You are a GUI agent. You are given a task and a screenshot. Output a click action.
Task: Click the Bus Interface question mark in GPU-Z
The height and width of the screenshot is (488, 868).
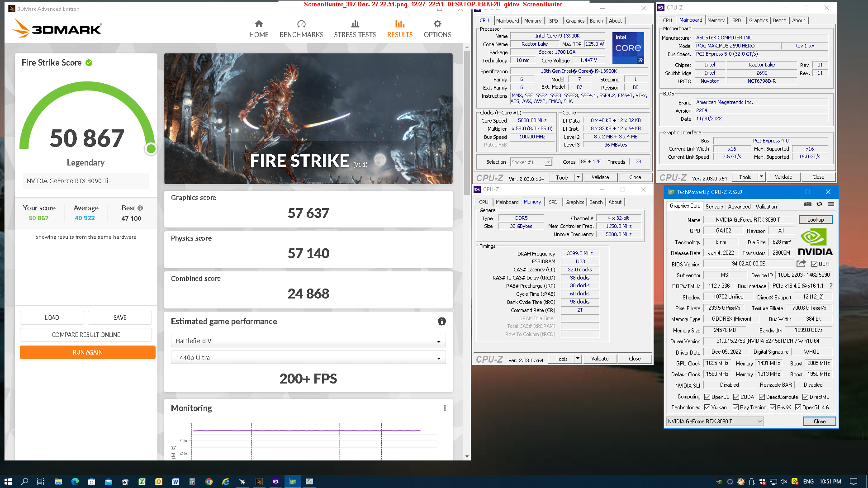(831, 286)
